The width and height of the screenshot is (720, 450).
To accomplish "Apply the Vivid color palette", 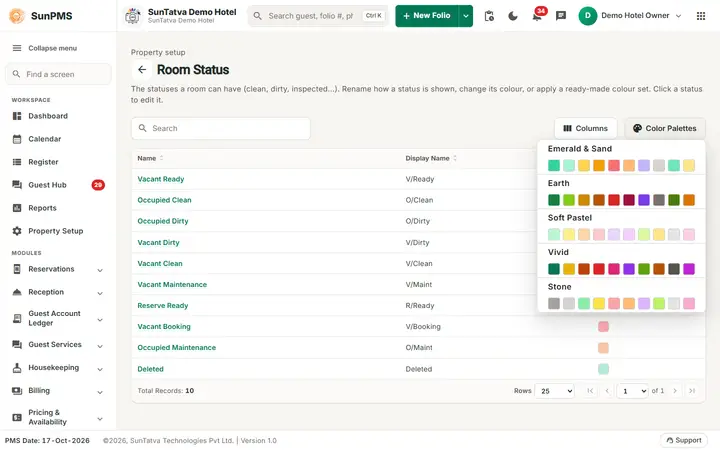I will (x=621, y=262).
